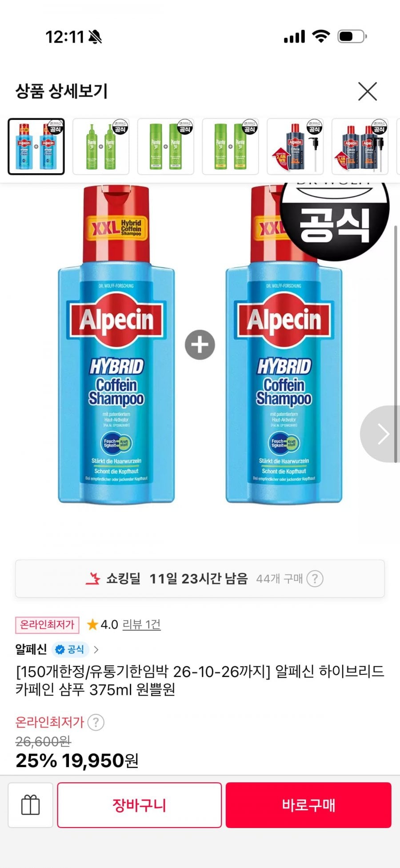Select the Alpecin pump bottle thumbnail
Viewport: 400px width, 868px height.
296,147
